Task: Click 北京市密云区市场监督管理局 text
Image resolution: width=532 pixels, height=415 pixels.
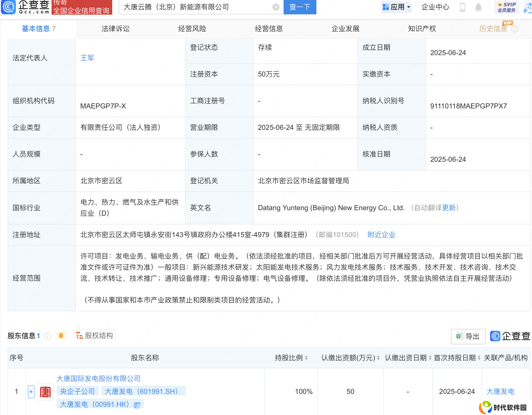Action: coord(303,181)
